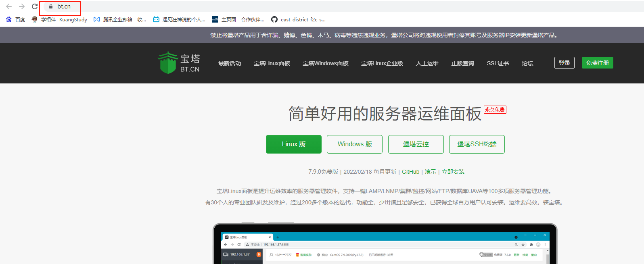Click the browser back arrow
Screen dimensions: 644x264
pos(9,6)
